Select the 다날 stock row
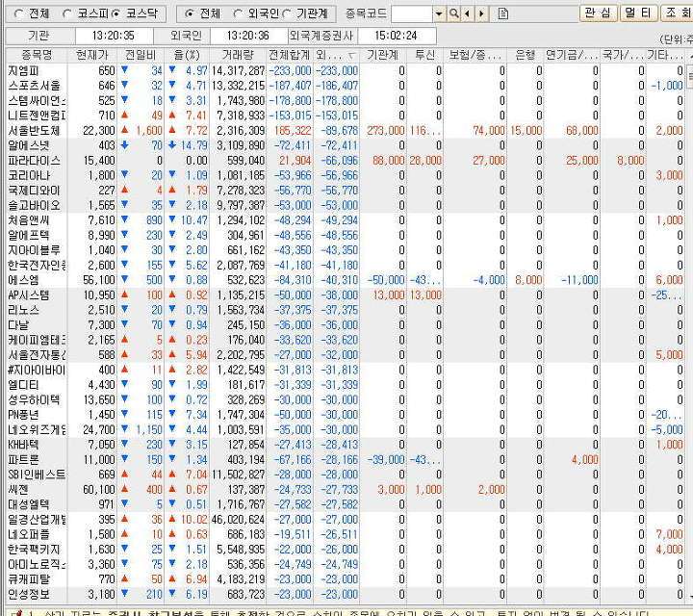693x616 pixels. coord(345,324)
